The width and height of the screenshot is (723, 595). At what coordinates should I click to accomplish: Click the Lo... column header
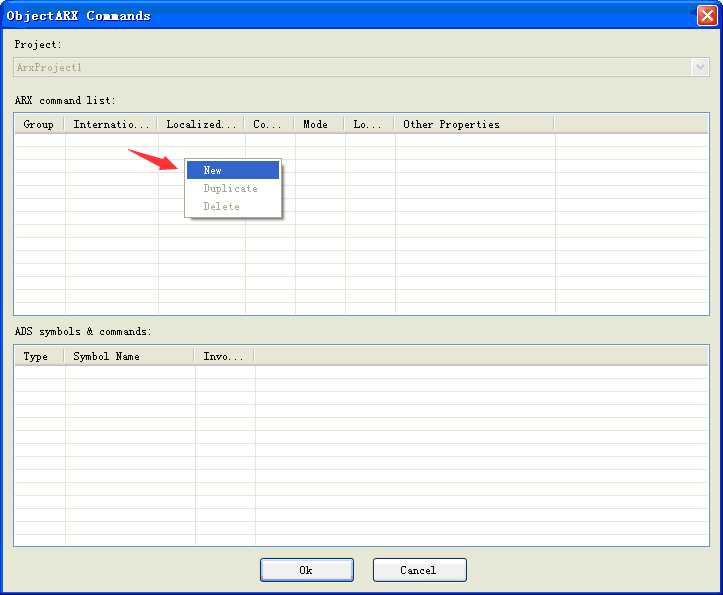point(369,124)
